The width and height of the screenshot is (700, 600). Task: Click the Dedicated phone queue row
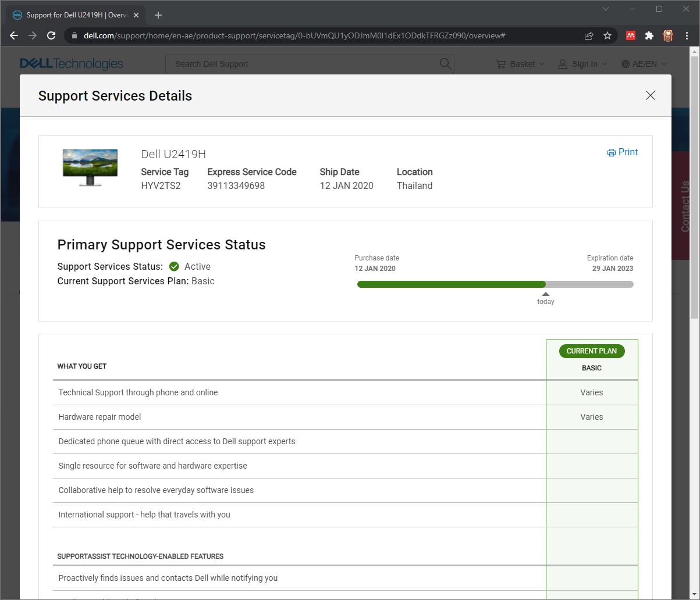[346, 441]
